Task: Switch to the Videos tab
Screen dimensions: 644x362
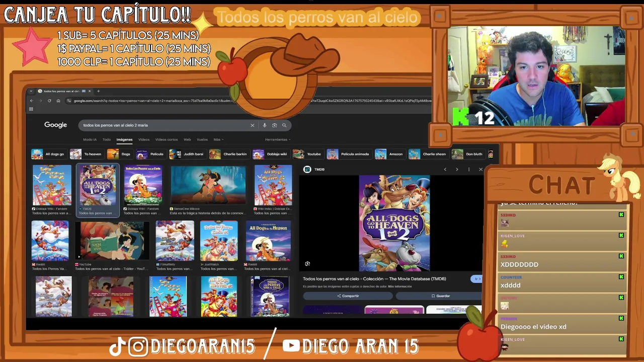Action: click(x=144, y=139)
